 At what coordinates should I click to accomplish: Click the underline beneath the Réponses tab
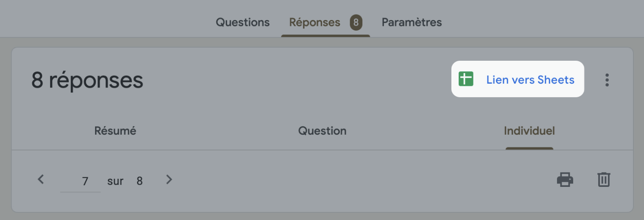325,36
